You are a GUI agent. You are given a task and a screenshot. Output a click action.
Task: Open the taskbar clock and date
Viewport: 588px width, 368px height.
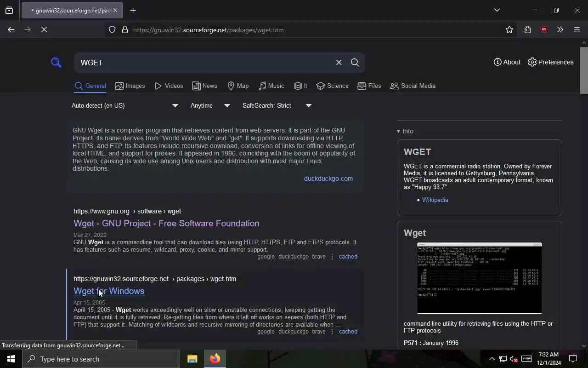pyautogui.click(x=549, y=359)
